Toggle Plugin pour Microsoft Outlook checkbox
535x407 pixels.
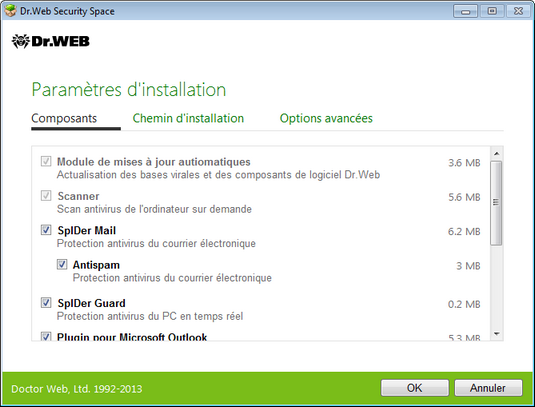click(46, 336)
